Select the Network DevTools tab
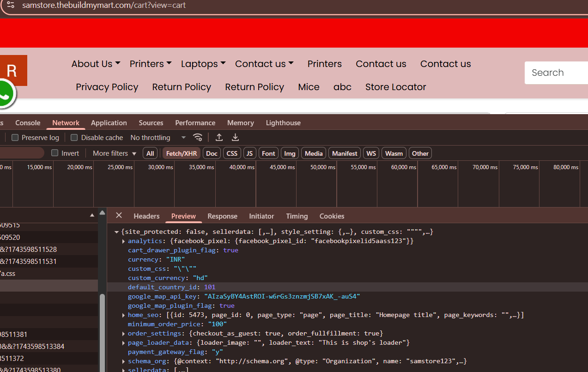This screenshot has height=372, width=588. coord(66,122)
